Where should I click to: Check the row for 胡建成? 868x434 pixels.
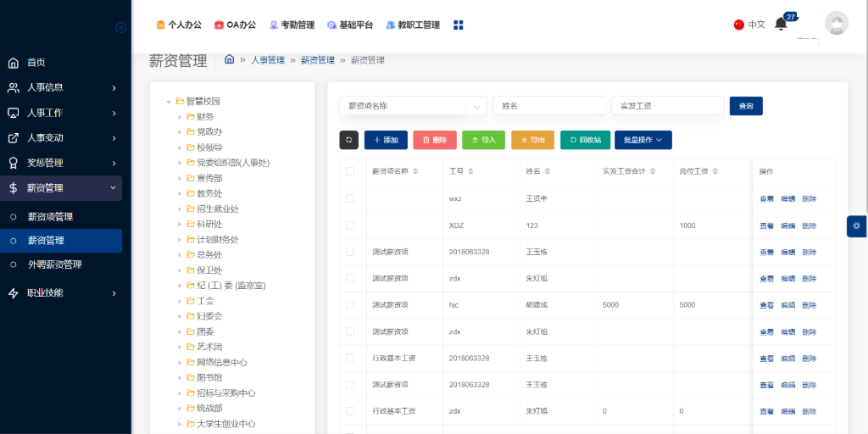[x=350, y=304]
